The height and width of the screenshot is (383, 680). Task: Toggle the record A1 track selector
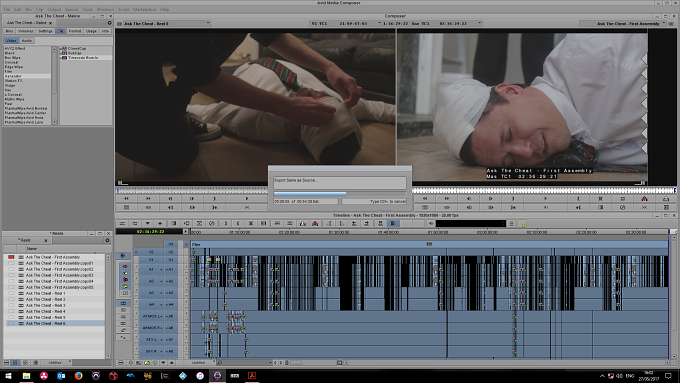pyautogui.click(x=171, y=270)
